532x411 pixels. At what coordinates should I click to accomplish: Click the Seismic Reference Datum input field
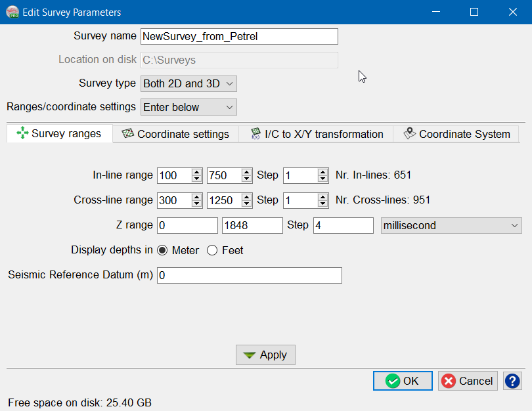250,276
